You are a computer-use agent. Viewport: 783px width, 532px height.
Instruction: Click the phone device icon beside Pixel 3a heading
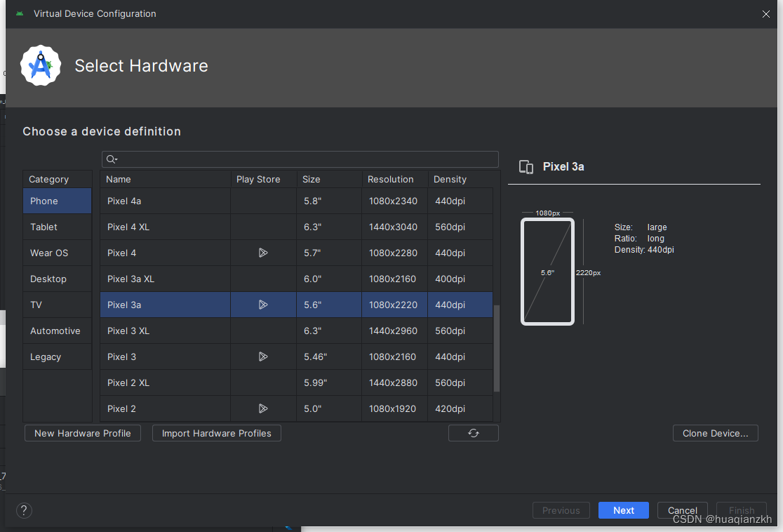point(526,167)
